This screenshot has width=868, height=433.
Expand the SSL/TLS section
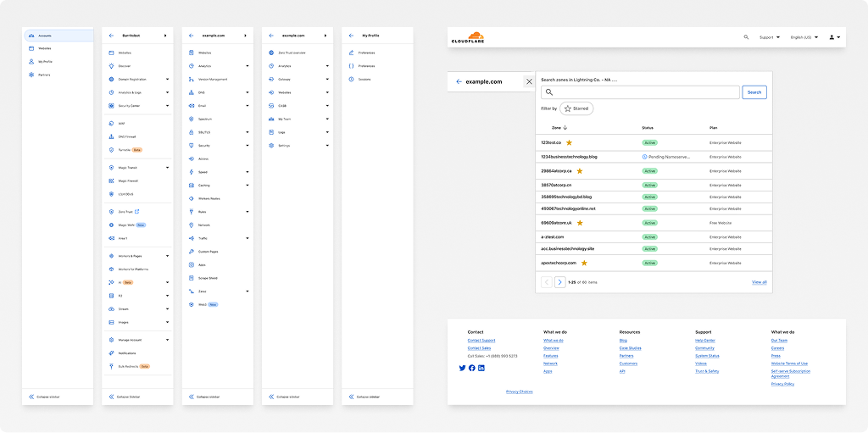[x=248, y=132]
